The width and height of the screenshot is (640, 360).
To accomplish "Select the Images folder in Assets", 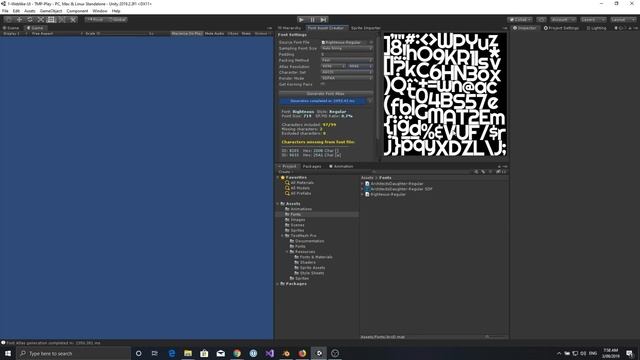I will pyautogui.click(x=295, y=220).
